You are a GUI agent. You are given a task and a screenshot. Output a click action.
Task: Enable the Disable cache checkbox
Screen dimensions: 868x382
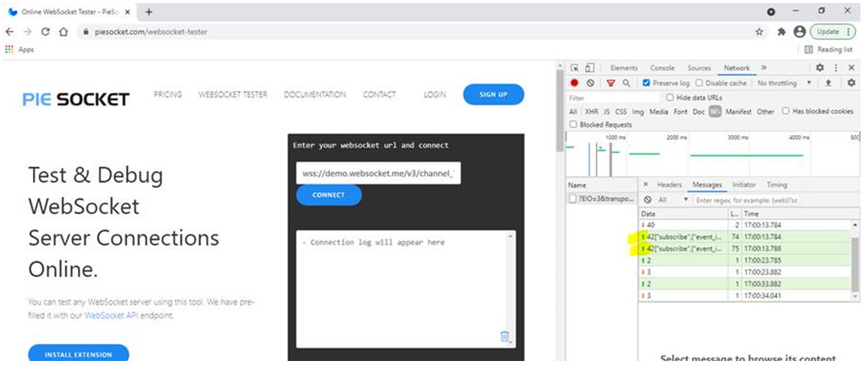pyautogui.click(x=699, y=83)
